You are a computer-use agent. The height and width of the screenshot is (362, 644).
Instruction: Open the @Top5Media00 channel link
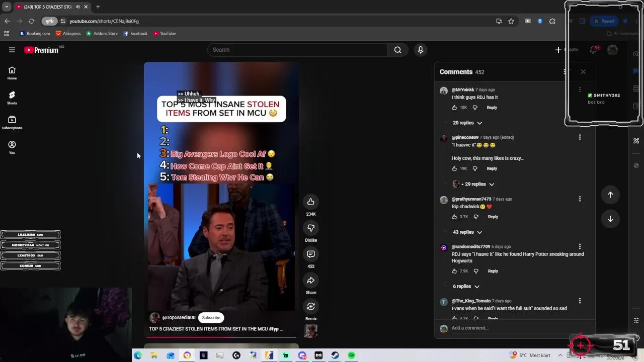coord(179,318)
